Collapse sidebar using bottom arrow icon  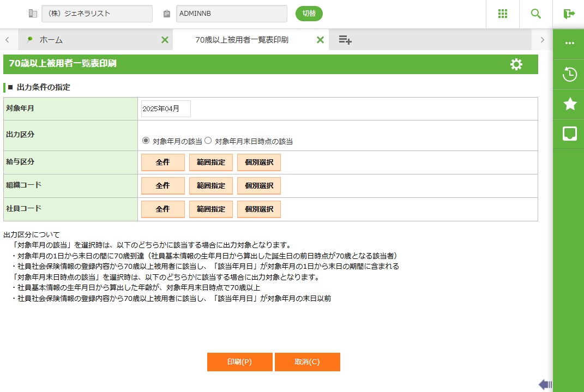[x=545, y=384]
